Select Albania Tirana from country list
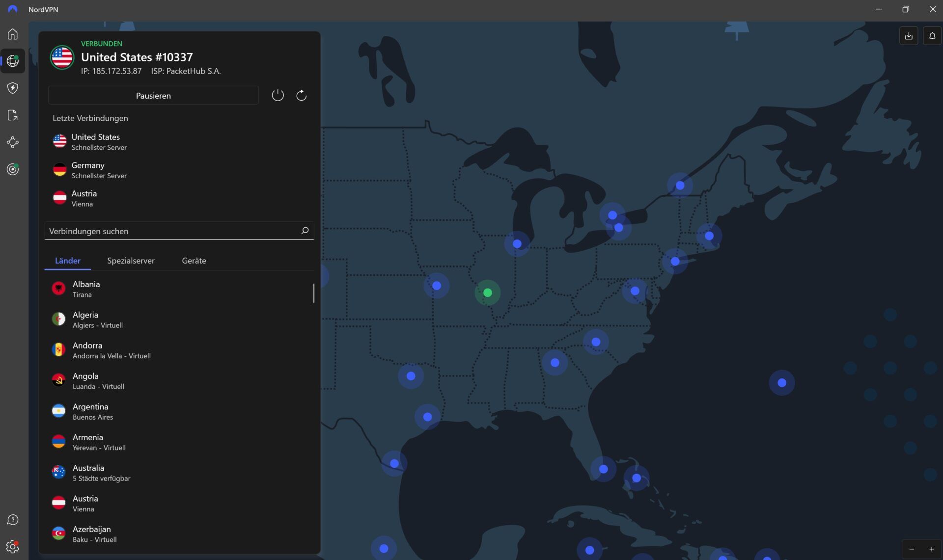Screen dimensions: 943x560 (x=179, y=289)
